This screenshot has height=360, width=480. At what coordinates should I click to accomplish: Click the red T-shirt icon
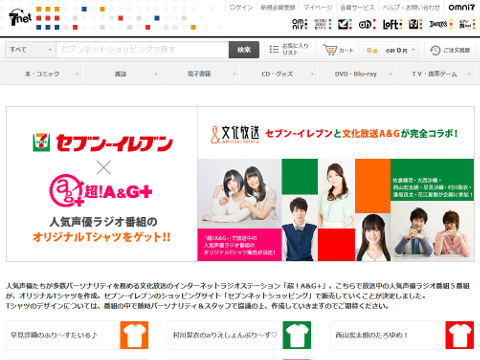[459, 335]
